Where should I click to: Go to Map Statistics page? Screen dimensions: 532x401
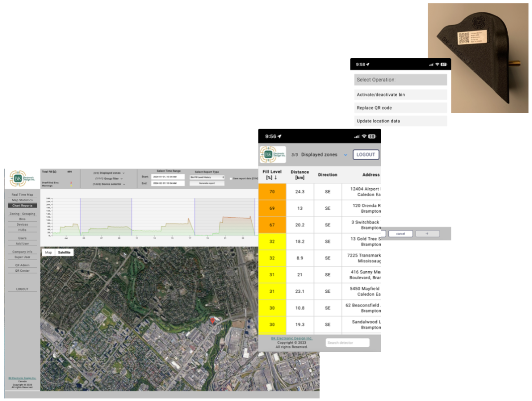[x=22, y=200]
